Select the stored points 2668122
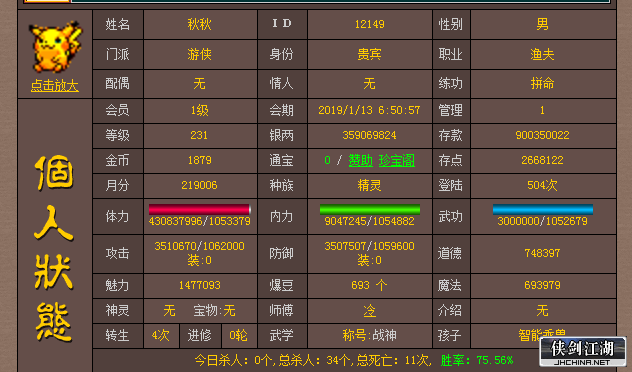This screenshot has width=632, height=372. tap(543, 160)
